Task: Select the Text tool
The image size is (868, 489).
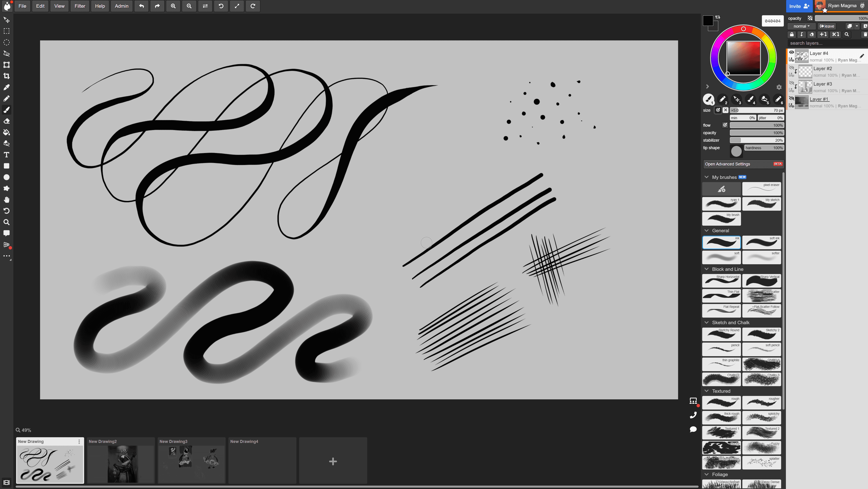Action: click(x=6, y=155)
